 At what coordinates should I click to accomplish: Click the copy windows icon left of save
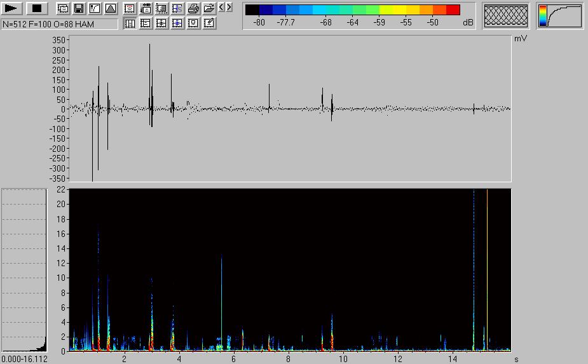tap(63, 9)
